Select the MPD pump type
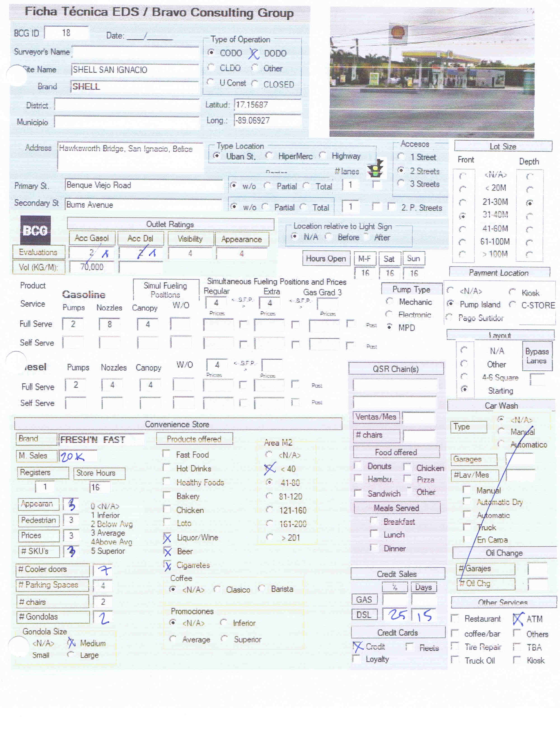 pyautogui.click(x=389, y=327)
